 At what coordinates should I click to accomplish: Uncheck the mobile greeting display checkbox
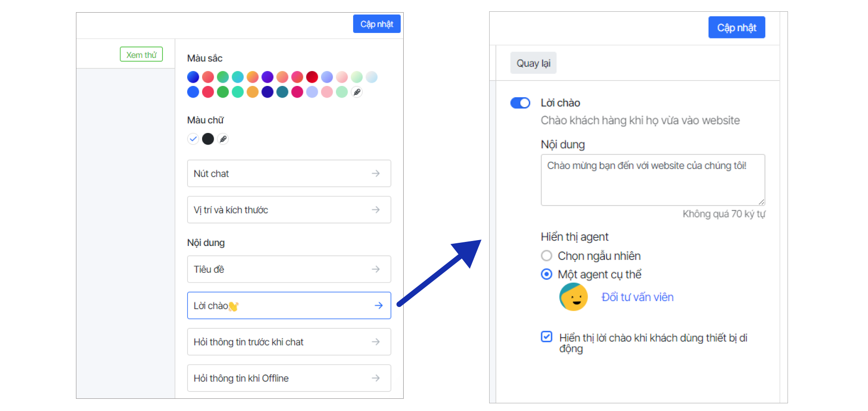[x=547, y=337]
